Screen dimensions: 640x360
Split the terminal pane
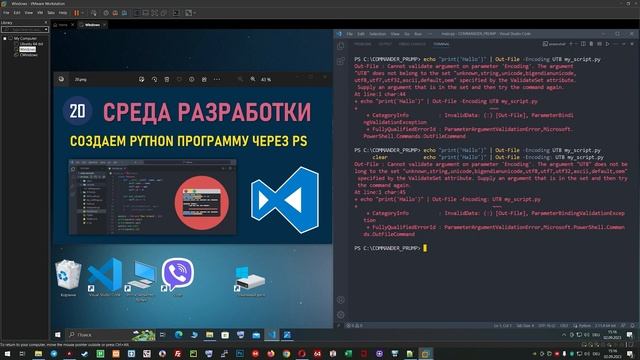click(583, 44)
